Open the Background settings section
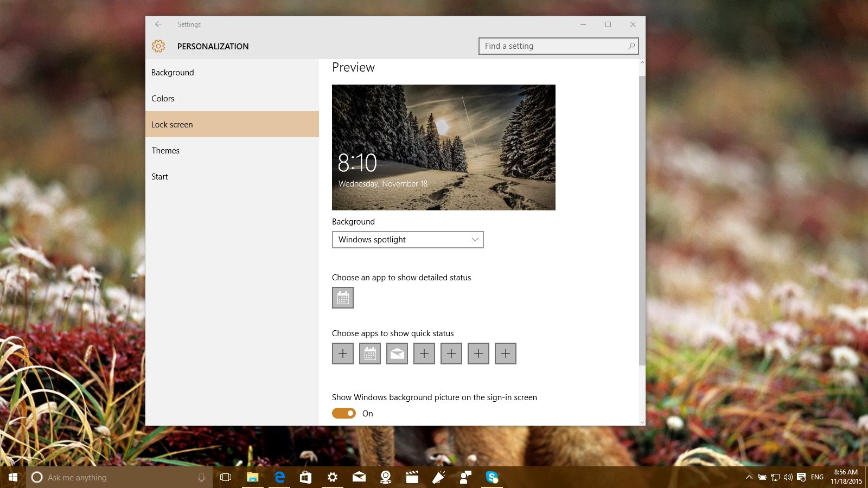The width and height of the screenshot is (868, 488). [173, 73]
